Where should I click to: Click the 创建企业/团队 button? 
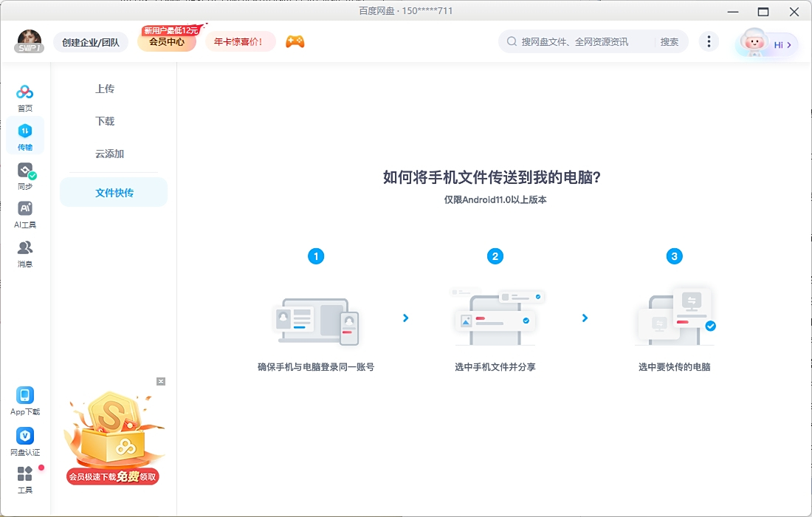pyautogui.click(x=91, y=42)
